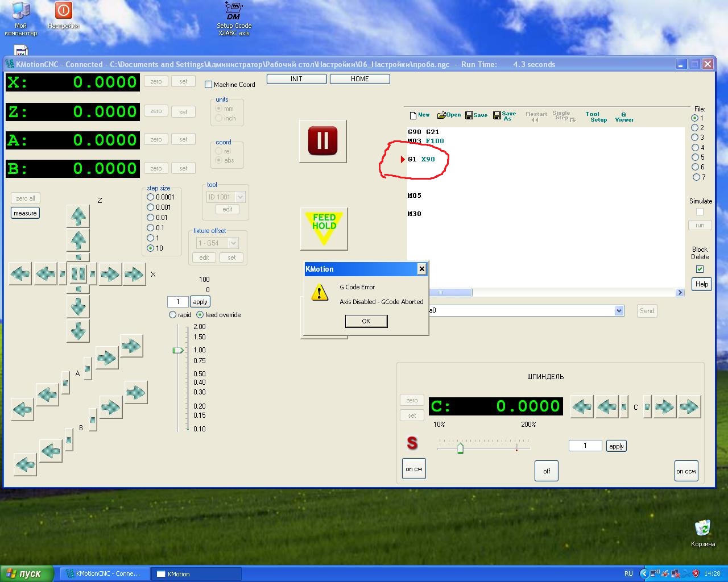Jog A axis fast right with outermost arrow

[131, 346]
